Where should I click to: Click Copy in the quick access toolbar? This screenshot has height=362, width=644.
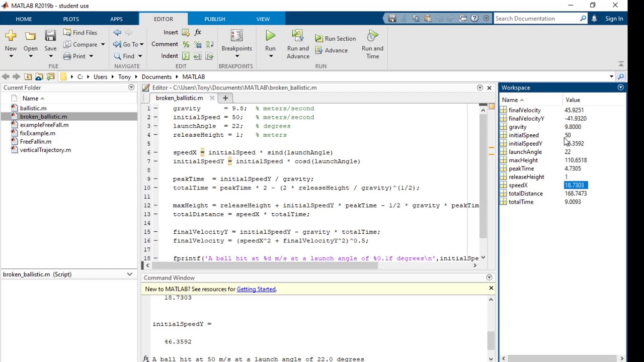(416, 19)
